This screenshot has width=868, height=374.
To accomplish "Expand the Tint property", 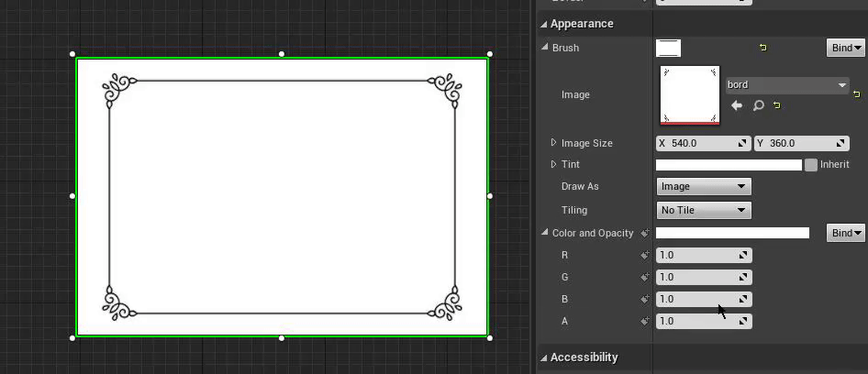I will (553, 164).
